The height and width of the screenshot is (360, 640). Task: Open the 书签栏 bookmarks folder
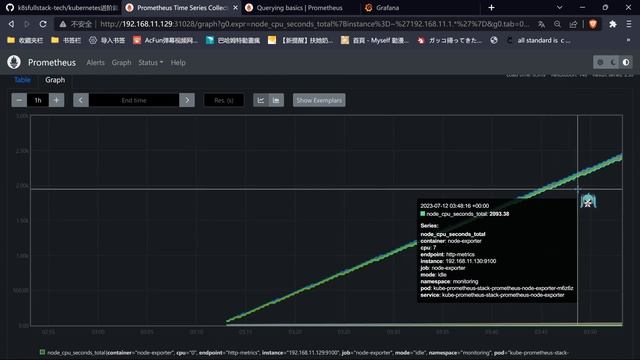(66, 40)
